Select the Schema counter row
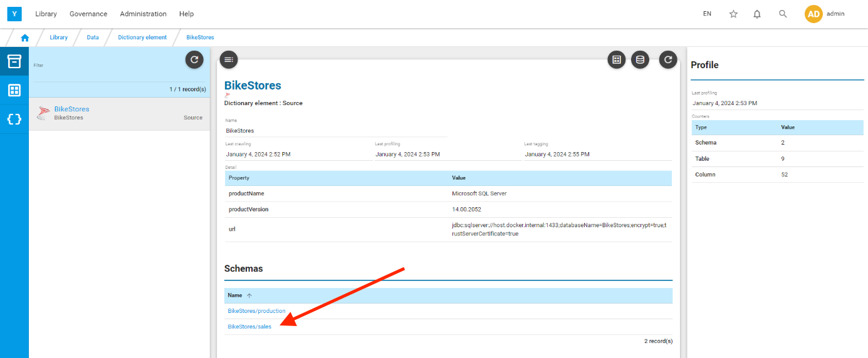The height and width of the screenshot is (358, 868). click(778, 143)
